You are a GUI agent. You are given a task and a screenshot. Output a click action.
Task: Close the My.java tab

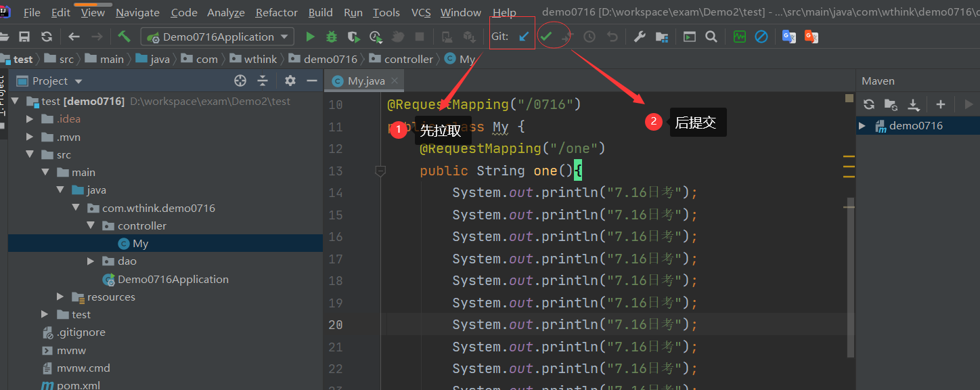[x=396, y=81]
